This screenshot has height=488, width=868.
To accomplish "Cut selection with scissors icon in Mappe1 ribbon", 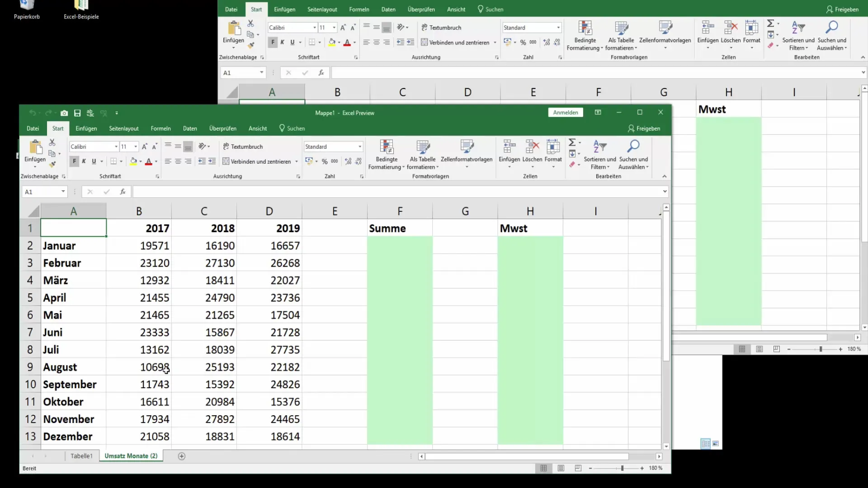I will click(52, 142).
